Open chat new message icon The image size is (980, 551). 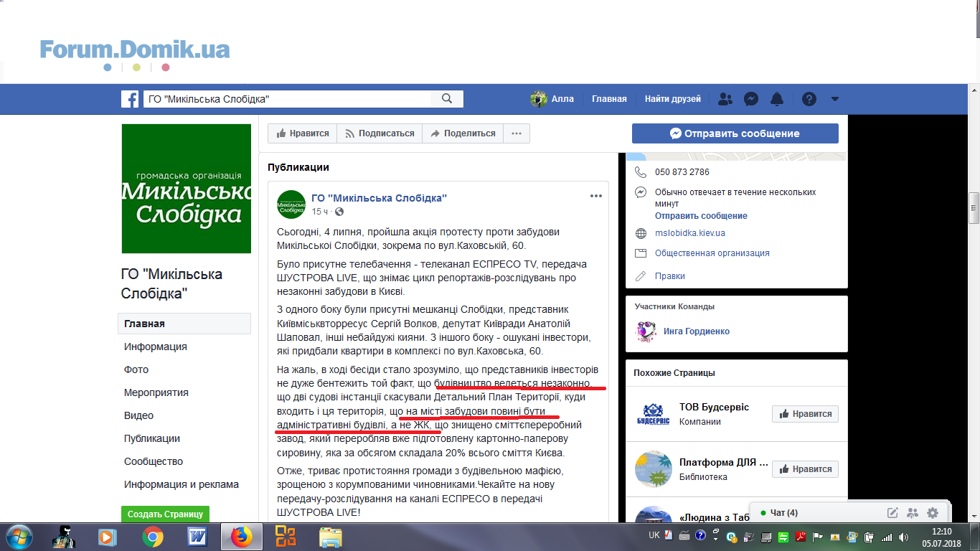click(892, 513)
